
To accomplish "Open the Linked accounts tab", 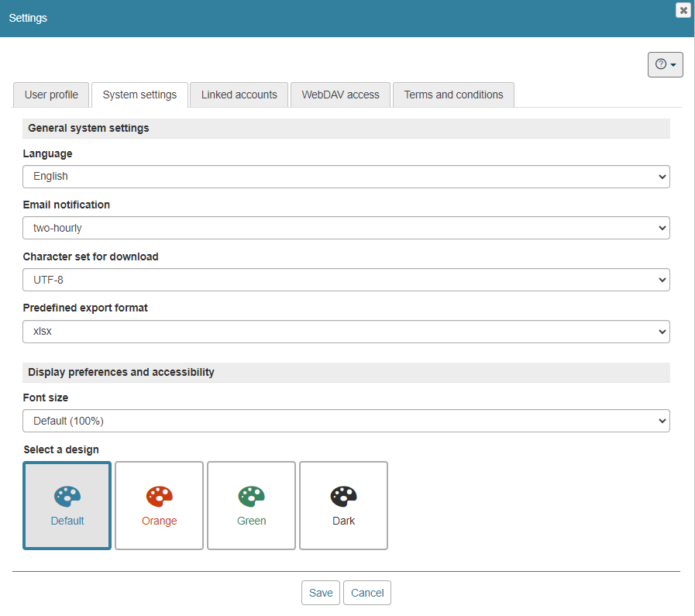I will pyautogui.click(x=239, y=95).
